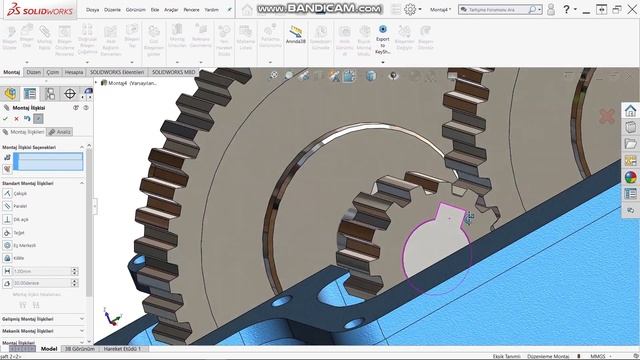Collapse the Montaj İlişkisi Seçenekleri section
Viewport: 640px width, 360px height.
82,147
